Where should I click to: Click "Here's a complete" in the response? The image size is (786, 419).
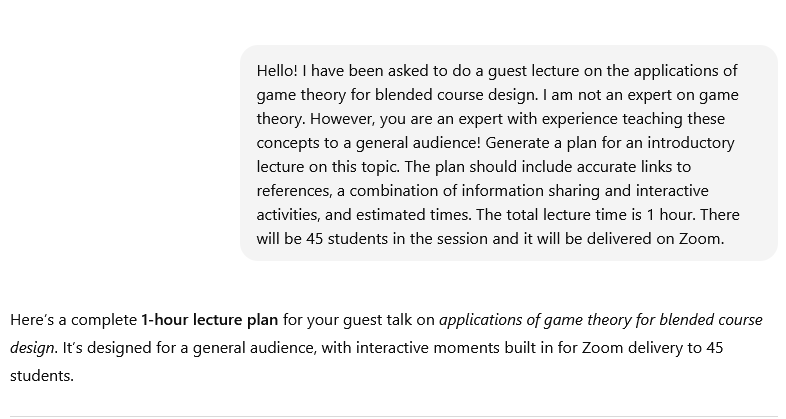[73, 320]
